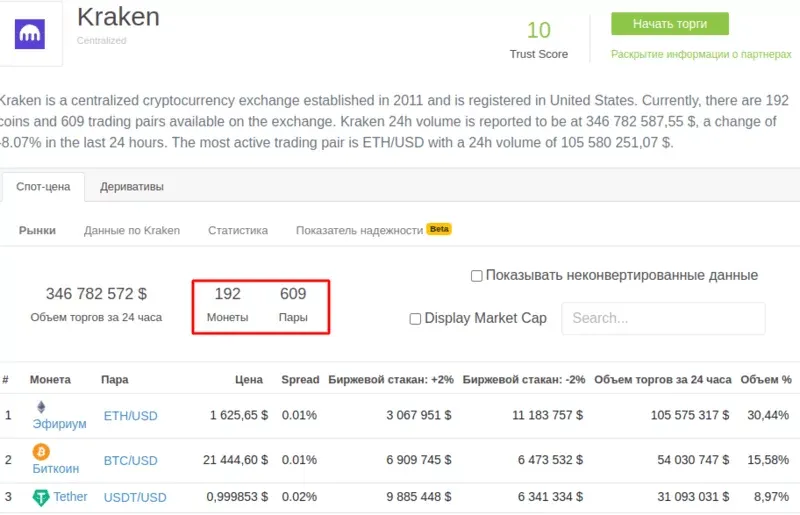Click the BTC price 21 444,60 $
Image resolution: width=800 pixels, height=515 pixels.
pyautogui.click(x=235, y=460)
